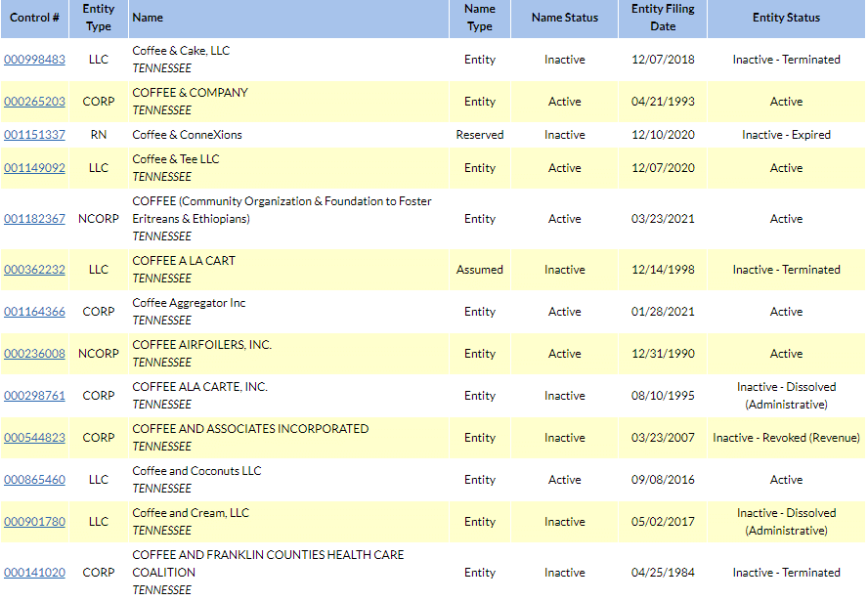The height and width of the screenshot is (601, 868).
Task: Open control number 001149092 link
Action: pyautogui.click(x=34, y=168)
